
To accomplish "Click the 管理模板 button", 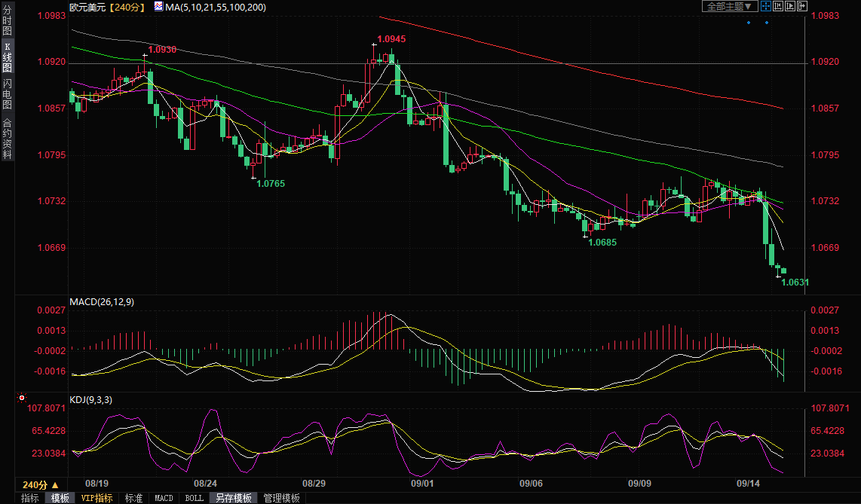I will tap(281, 498).
